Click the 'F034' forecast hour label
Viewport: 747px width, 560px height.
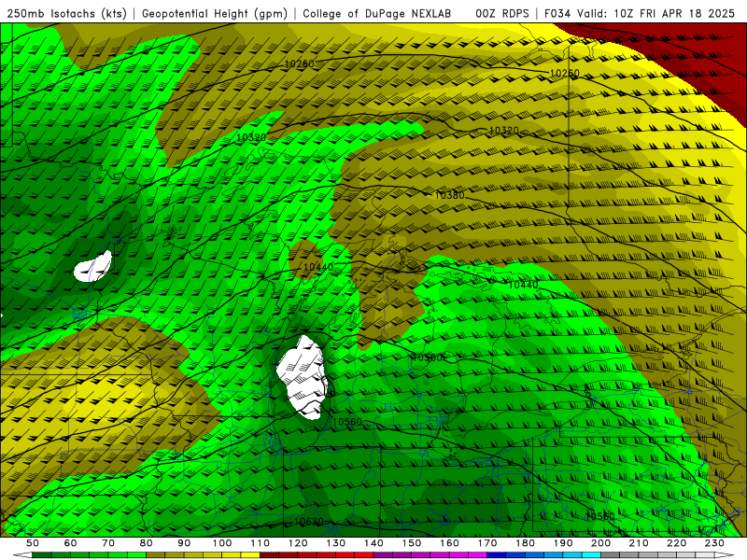click(x=557, y=13)
